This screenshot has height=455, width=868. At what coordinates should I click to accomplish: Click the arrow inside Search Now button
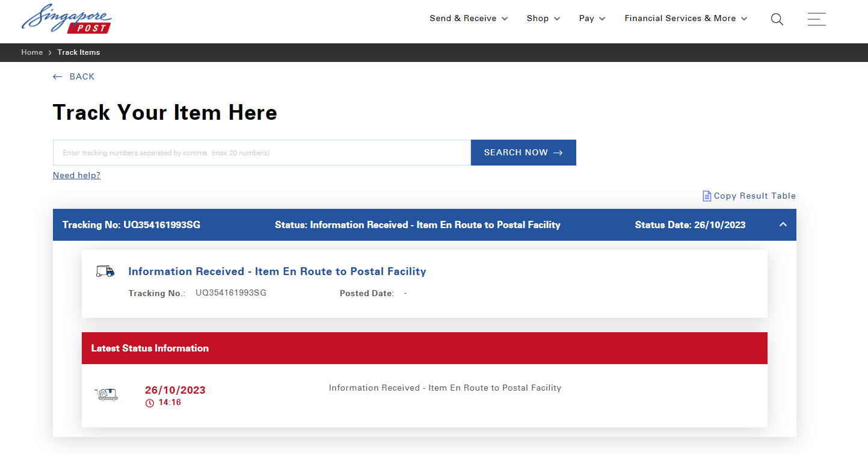[x=558, y=153]
